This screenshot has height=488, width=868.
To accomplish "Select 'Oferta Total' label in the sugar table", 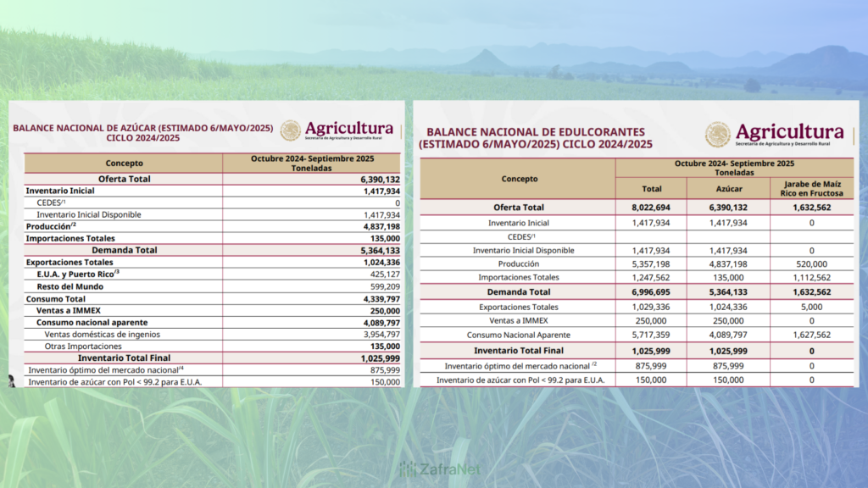I will point(124,179).
